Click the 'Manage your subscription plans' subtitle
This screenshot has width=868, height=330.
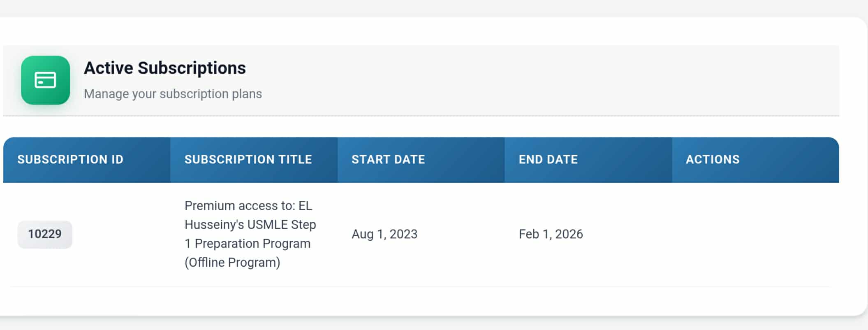[173, 94]
